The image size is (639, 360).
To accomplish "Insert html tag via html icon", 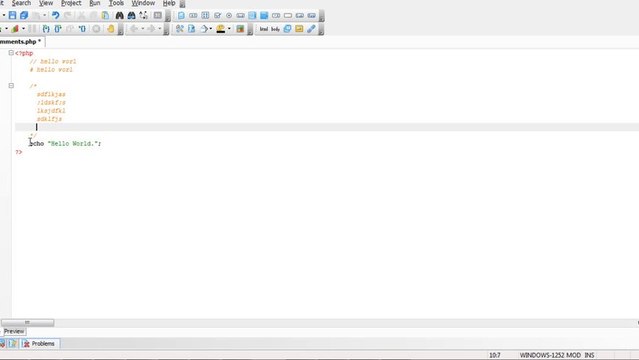I will (x=264, y=29).
